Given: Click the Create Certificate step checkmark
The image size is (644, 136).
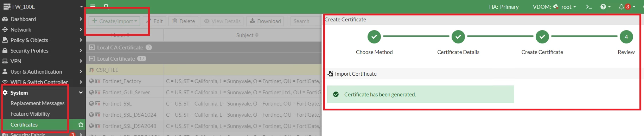Looking at the screenshot, I should [542, 37].
